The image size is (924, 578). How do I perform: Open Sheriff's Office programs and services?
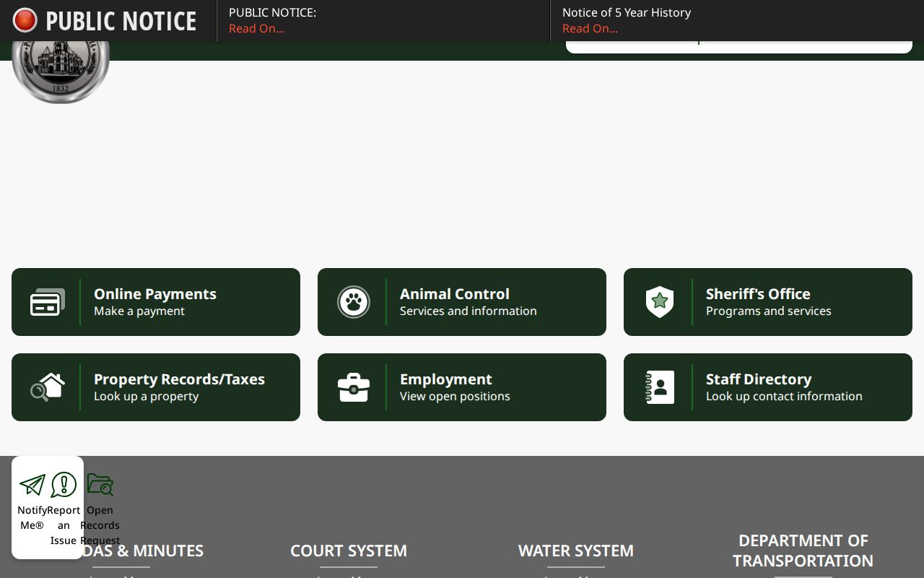768,302
